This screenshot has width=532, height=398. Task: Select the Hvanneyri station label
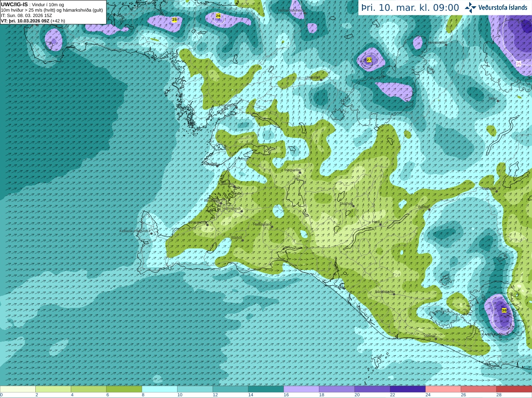click(227, 105)
